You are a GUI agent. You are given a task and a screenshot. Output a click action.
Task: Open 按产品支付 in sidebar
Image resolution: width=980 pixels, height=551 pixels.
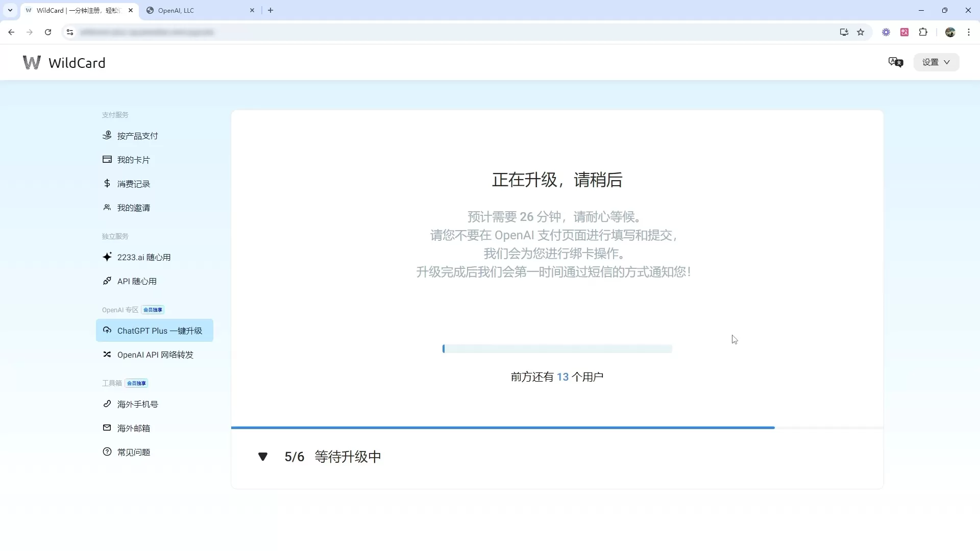click(130, 136)
